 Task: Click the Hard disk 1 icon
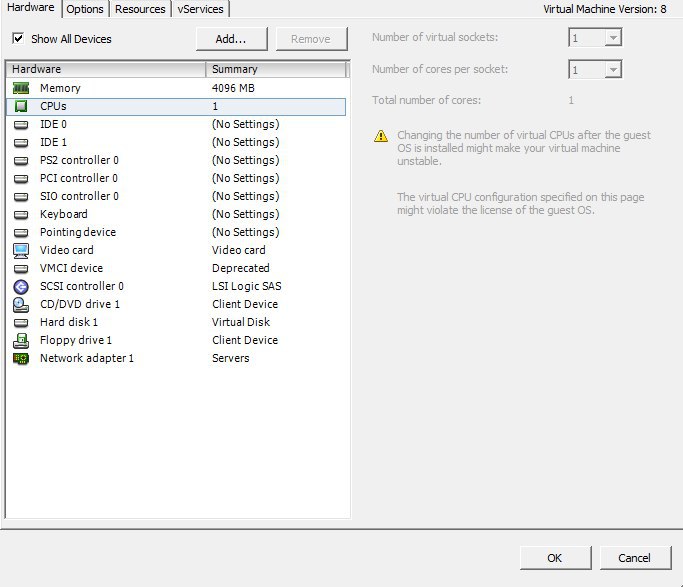point(21,323)
